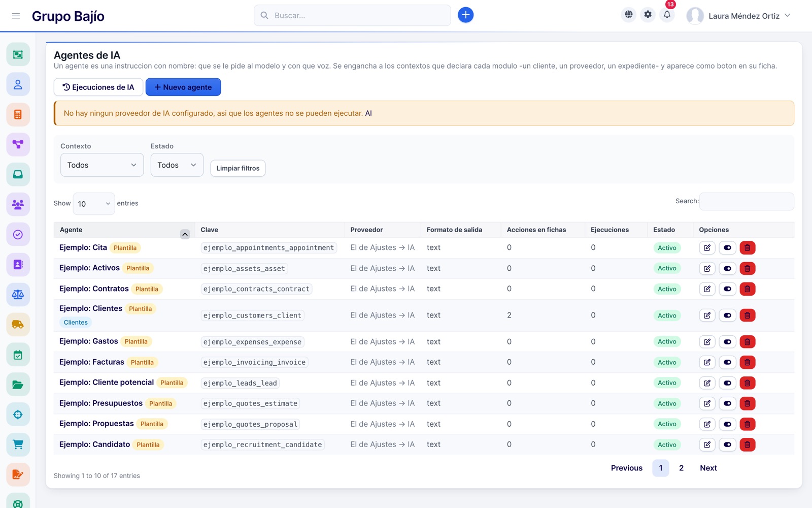The height and width of the screenshot is (508, 812).
Task: Follow the AI link in warning banner
Action: (x=368, y=113)
